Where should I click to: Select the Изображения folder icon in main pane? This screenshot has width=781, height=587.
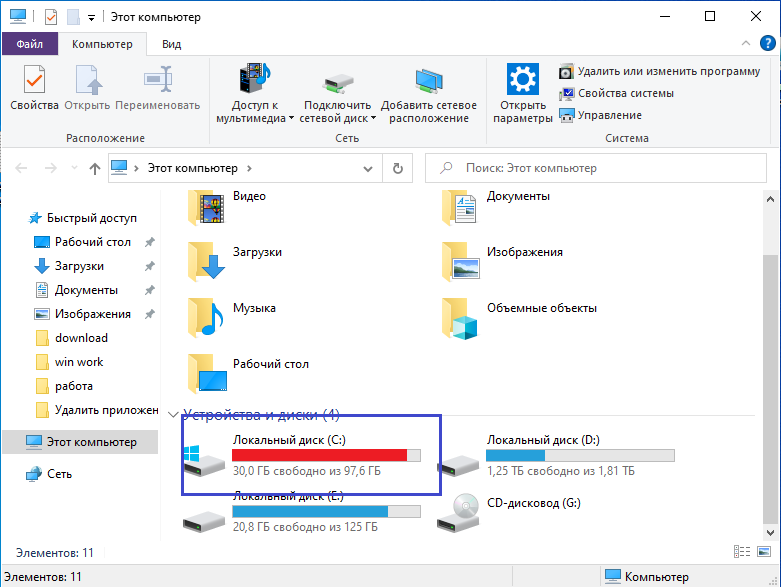[460, 262]
